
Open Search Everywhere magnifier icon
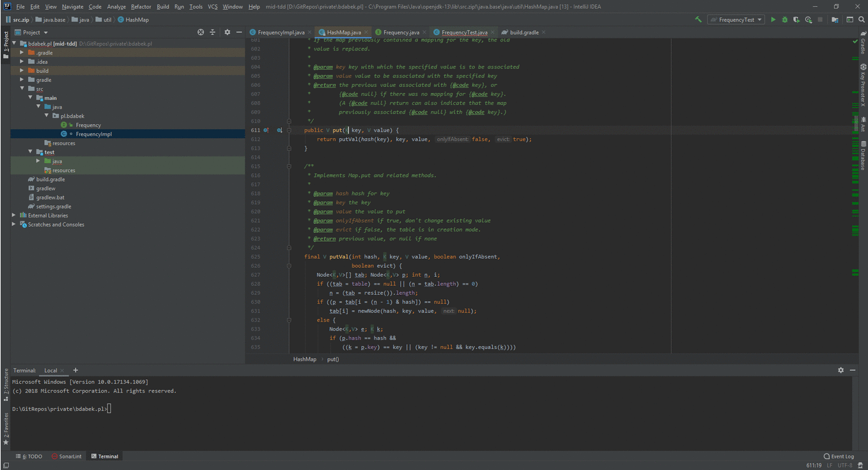tap(862, 20)
